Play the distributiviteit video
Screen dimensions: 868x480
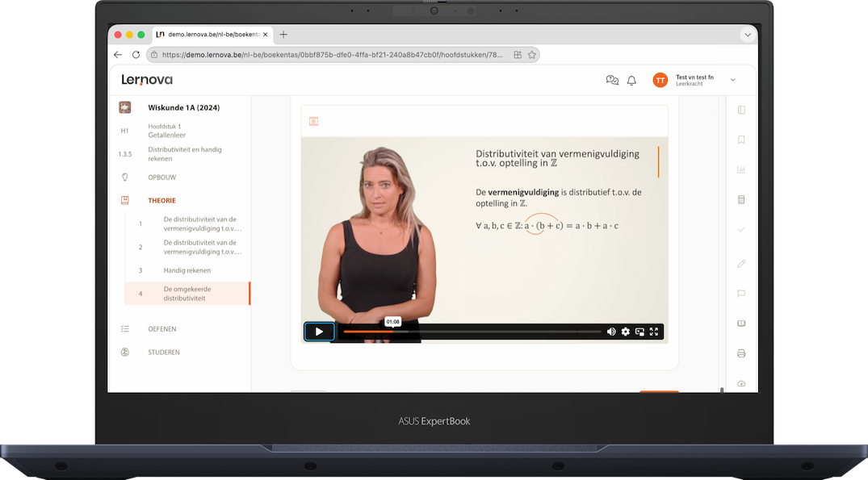tap(319, 332)
